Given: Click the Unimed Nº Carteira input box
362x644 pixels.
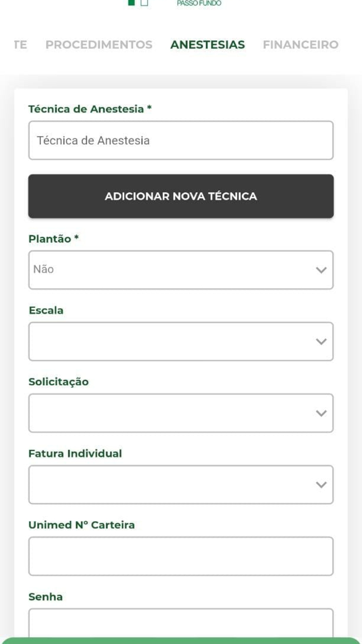Looking at the screenshot, I should click(180, 556).
